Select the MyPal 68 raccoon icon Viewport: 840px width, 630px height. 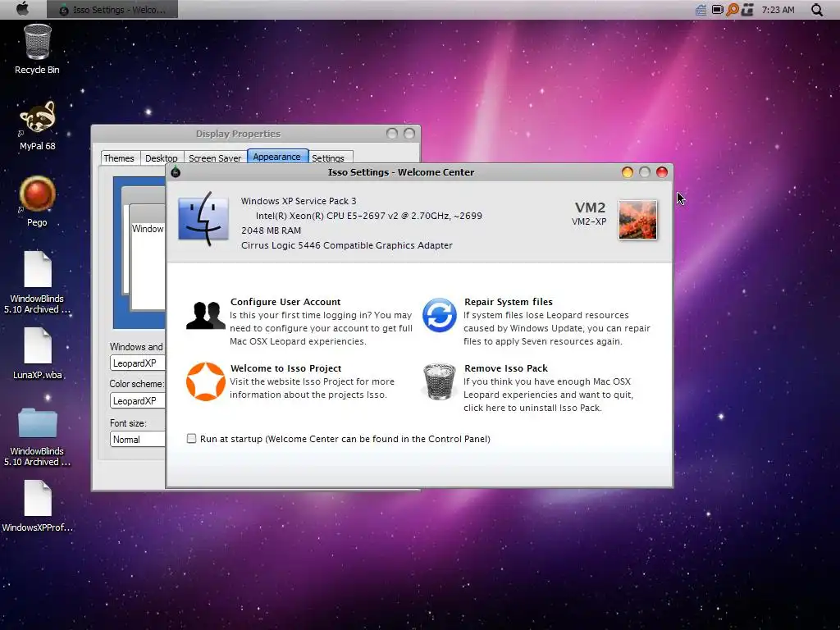tap(38, 116)
